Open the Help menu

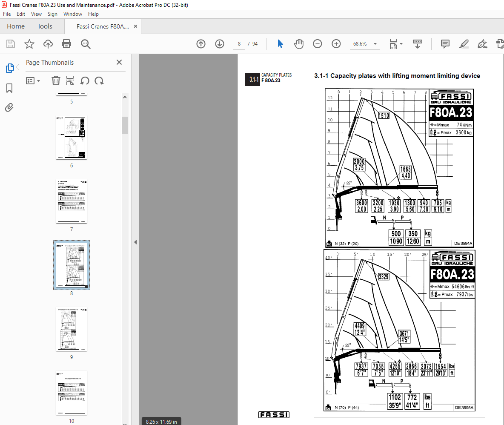tap(93, 14)
